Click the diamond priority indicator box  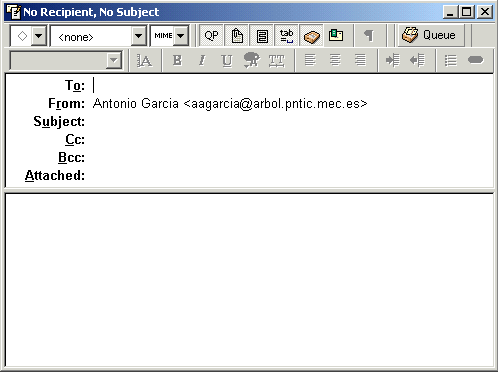(22, 35)
